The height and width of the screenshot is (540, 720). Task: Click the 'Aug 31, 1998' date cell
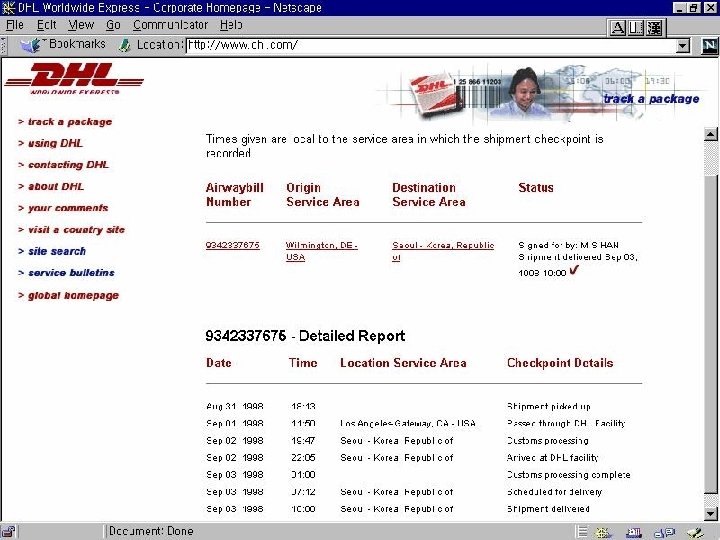pyautogui.click(x=235, y=406)
